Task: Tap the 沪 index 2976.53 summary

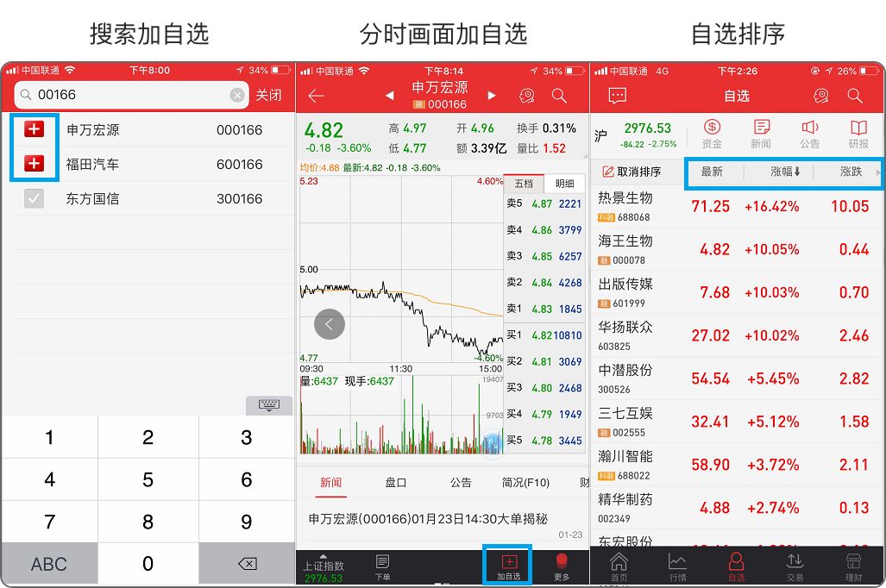Action: [637, 135]
